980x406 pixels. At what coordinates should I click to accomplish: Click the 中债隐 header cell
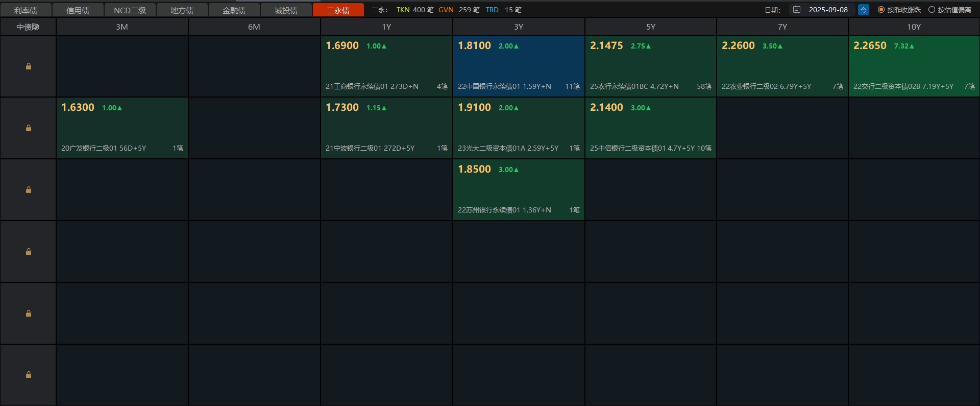click(x=28, y=27)
